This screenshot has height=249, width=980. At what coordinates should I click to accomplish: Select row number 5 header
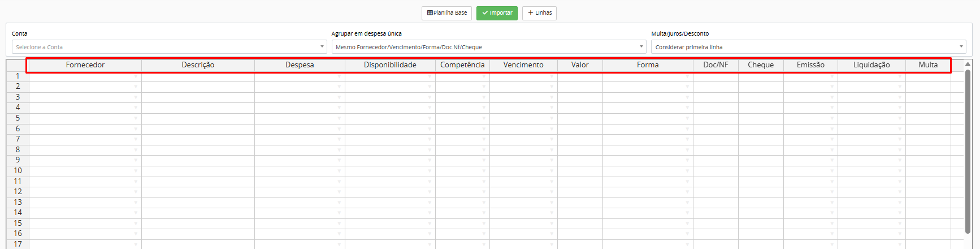tap(18, 118)
